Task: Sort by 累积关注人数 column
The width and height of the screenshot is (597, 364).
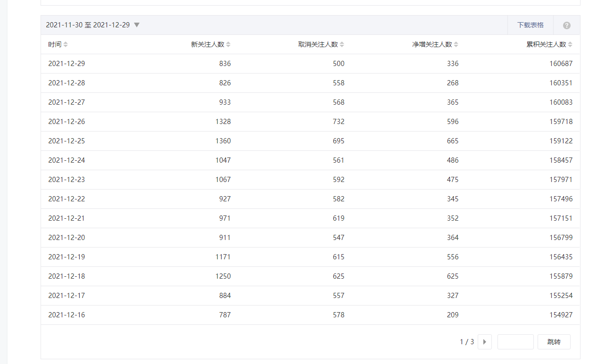Action: tap(549, 44)
